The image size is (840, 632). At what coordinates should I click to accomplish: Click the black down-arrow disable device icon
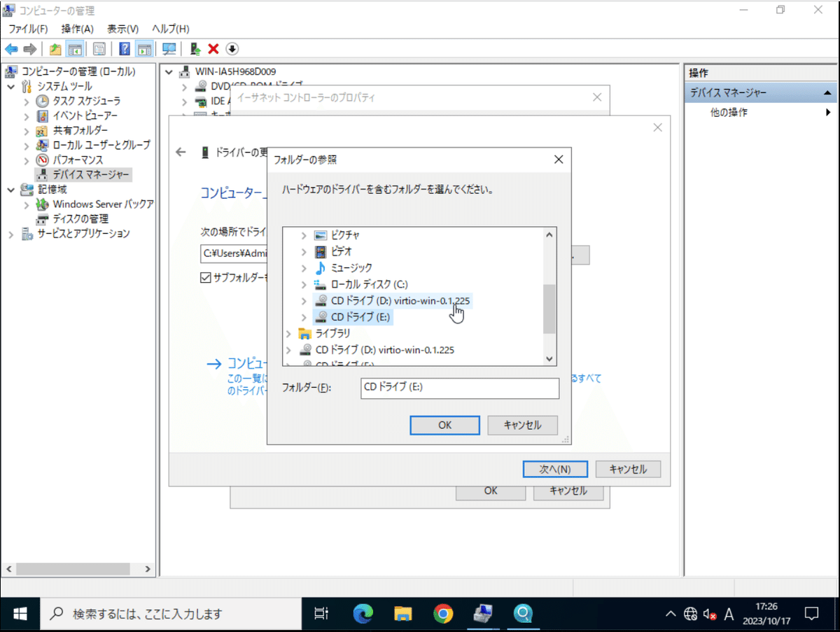(232, 49)
